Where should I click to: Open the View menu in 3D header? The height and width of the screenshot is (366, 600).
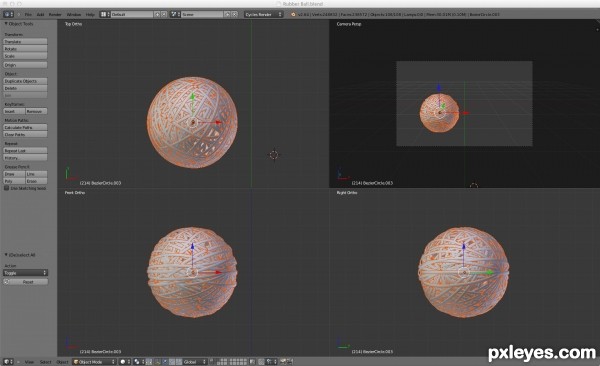click(29, 362)
